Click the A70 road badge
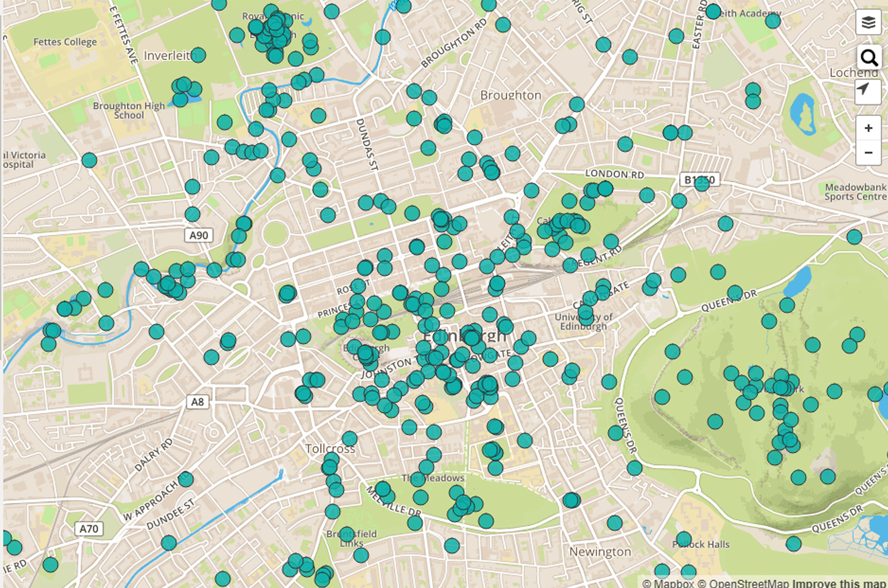The height and width of the screenshot is (588, 888). click(x=89, y=529)
